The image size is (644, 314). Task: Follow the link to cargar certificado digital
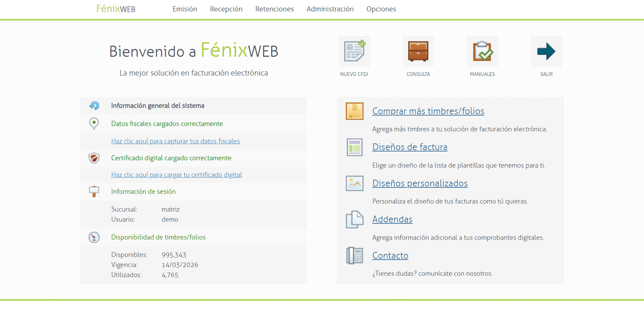click(176, 175)
